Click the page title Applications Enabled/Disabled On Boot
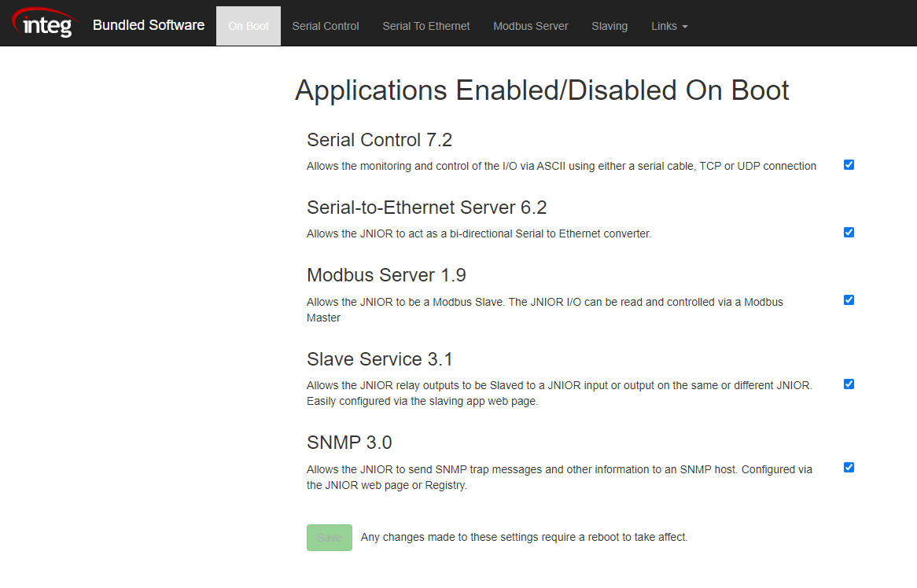 [541, 90]
